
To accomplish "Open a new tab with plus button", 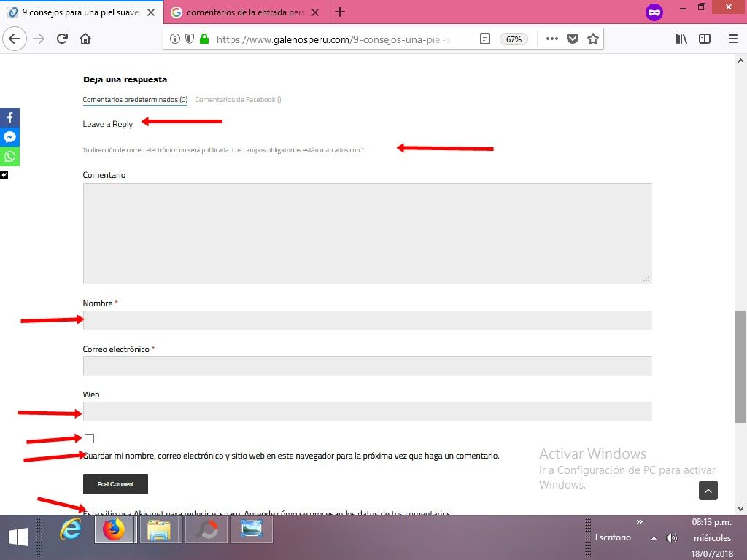I will click(340, 12).
